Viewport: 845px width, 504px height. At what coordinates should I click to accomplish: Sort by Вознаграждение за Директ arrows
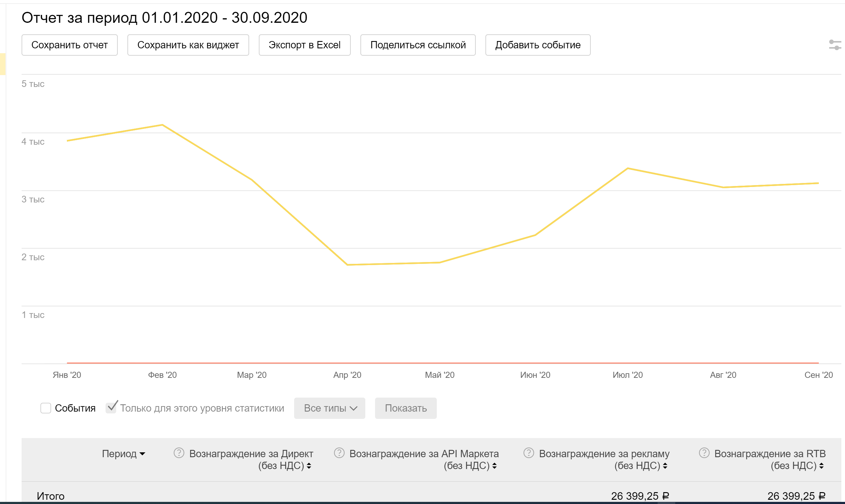pos(309,466)
